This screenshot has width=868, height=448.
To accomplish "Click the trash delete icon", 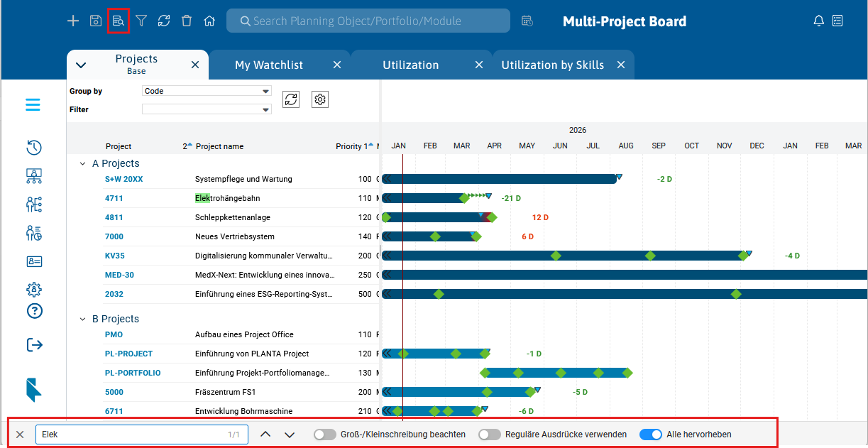I will tap(187, 21).
